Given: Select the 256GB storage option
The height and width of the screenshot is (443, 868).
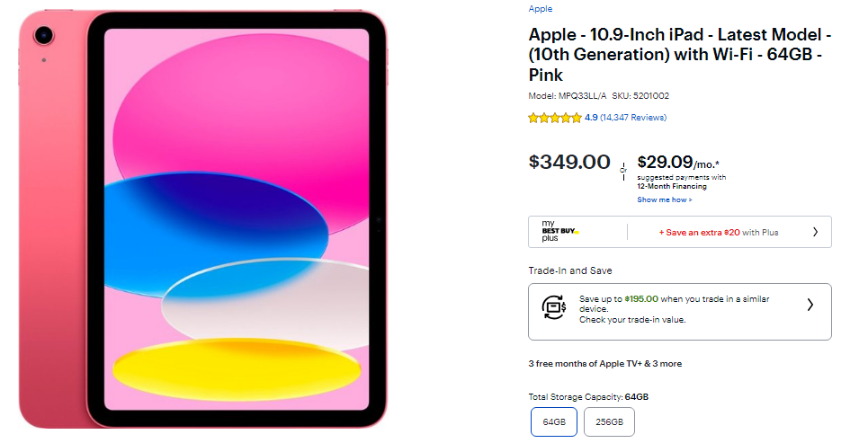Looking at the screenshot, I should 609,421.
